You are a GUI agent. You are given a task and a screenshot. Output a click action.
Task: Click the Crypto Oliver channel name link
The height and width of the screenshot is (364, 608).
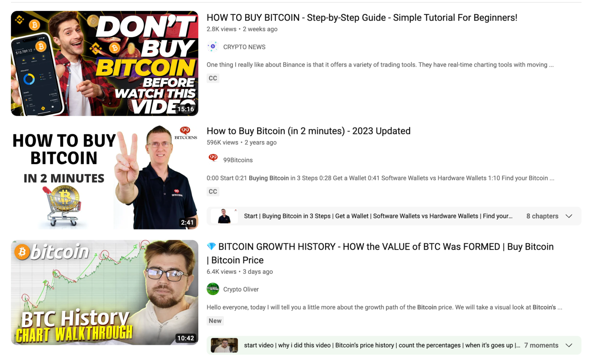[241, 289]
